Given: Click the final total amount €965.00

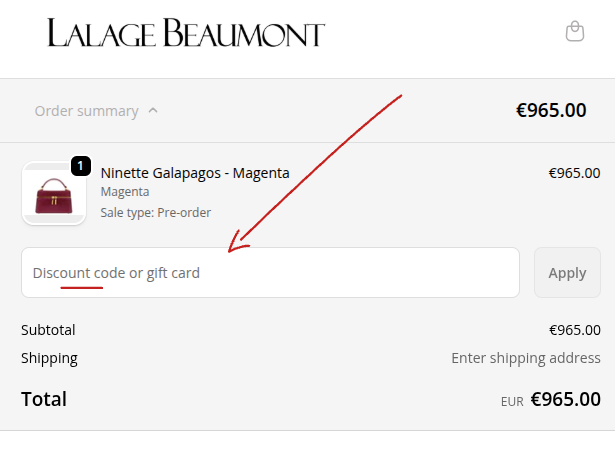Looking at the screenshot, I should pos(565,399).
